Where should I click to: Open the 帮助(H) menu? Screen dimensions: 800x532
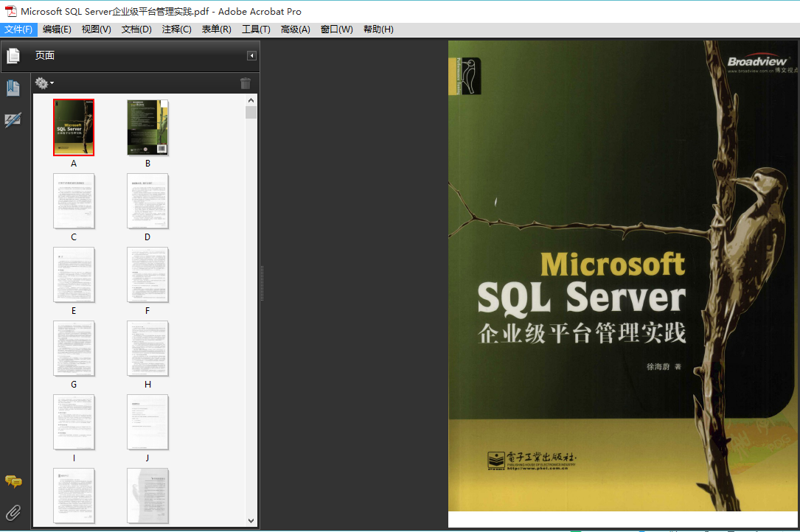[x=378, y=29]
